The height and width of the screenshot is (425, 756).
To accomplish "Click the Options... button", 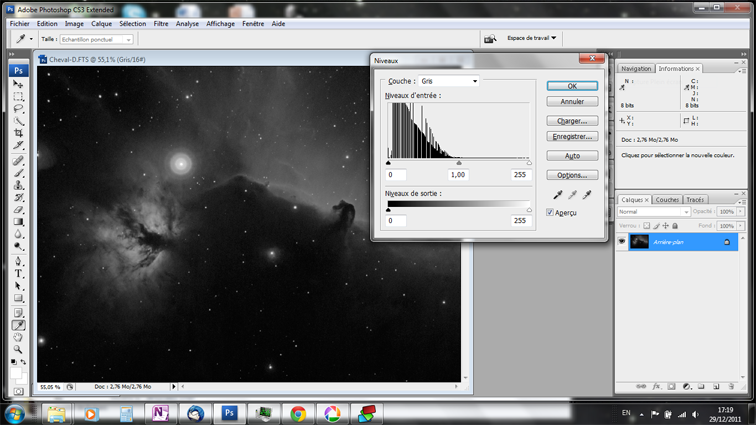I will pyautogui.click(x=572, y=175).
